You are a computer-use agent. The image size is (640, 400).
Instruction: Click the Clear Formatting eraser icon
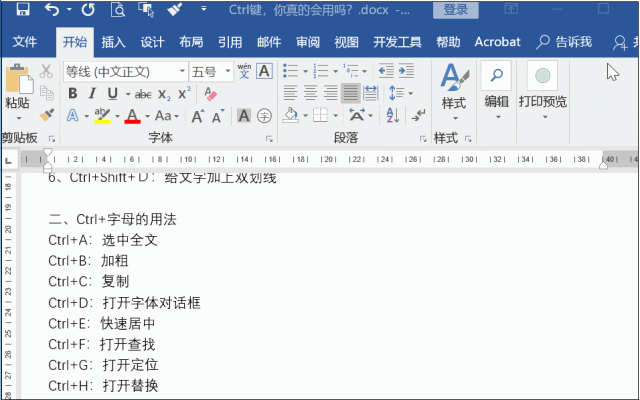click(x=210, y=94)
